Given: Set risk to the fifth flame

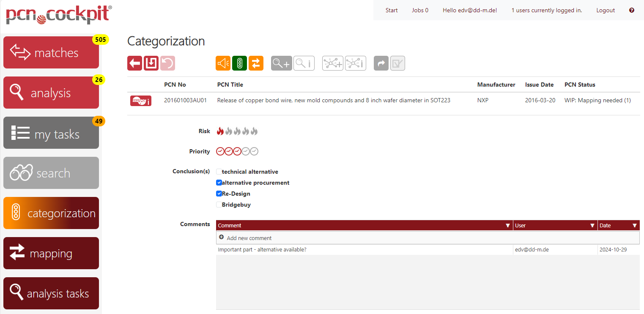Looking at the screenshot, I should [254, 131].
